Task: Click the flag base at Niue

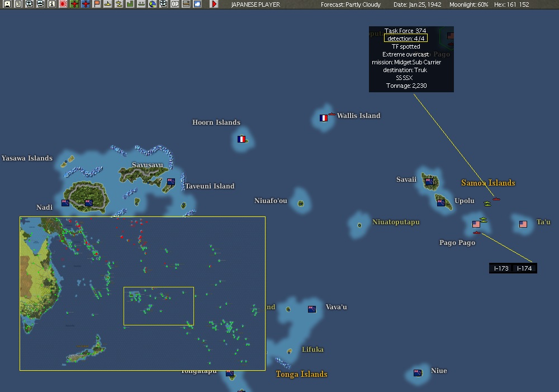Action: (418, 373)
